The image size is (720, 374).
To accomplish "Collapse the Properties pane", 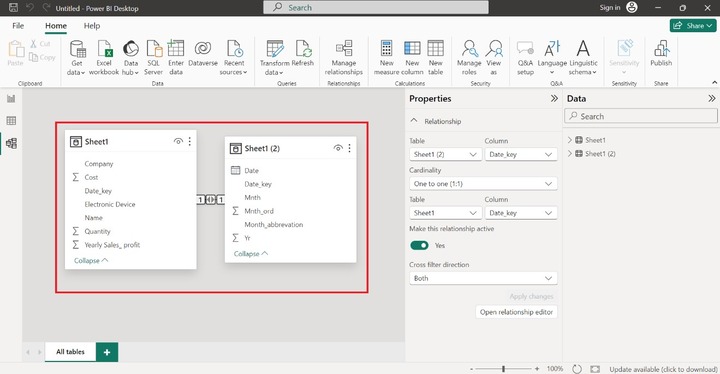I will click(x=554, y=98).
